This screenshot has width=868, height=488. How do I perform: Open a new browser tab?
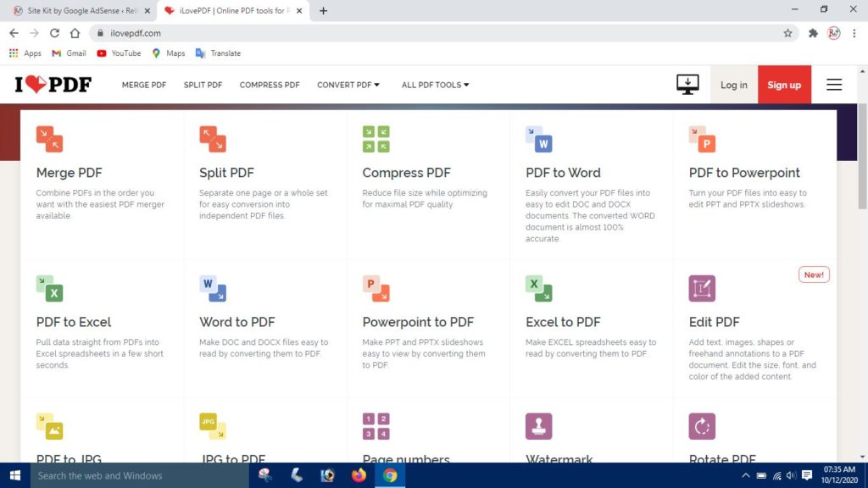(323, 10)
